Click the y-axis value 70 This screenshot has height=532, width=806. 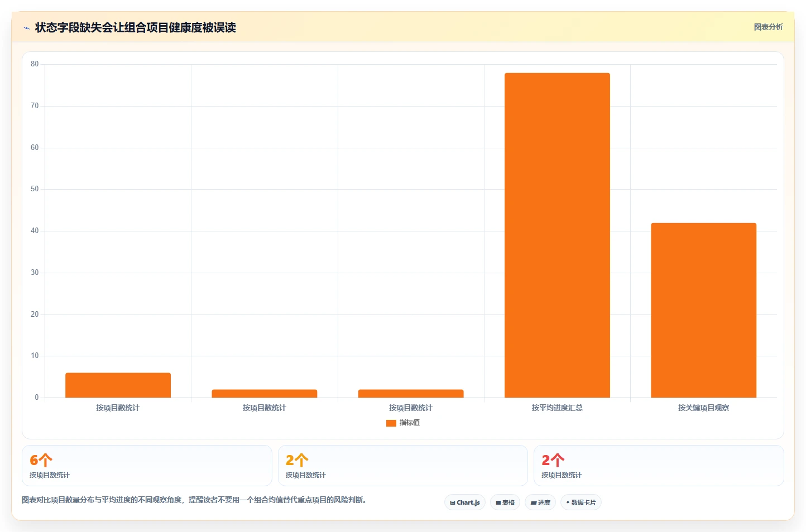[x=35, y=106]
